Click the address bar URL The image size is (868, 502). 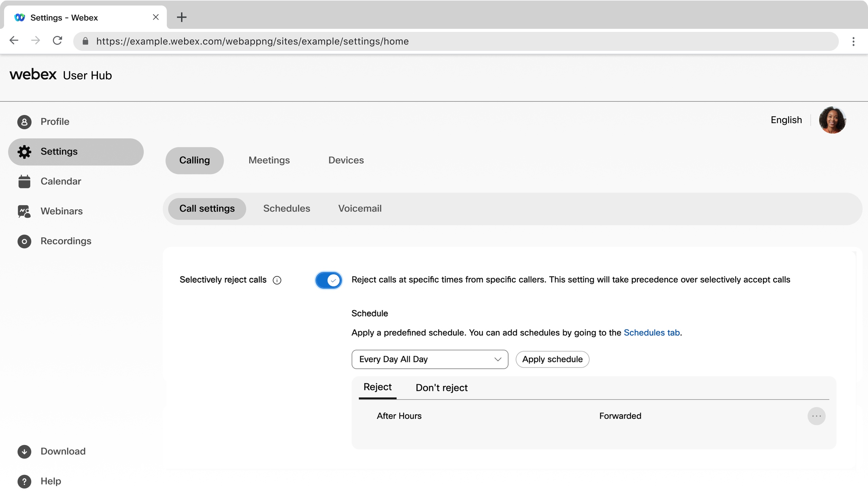pos(253,41)
